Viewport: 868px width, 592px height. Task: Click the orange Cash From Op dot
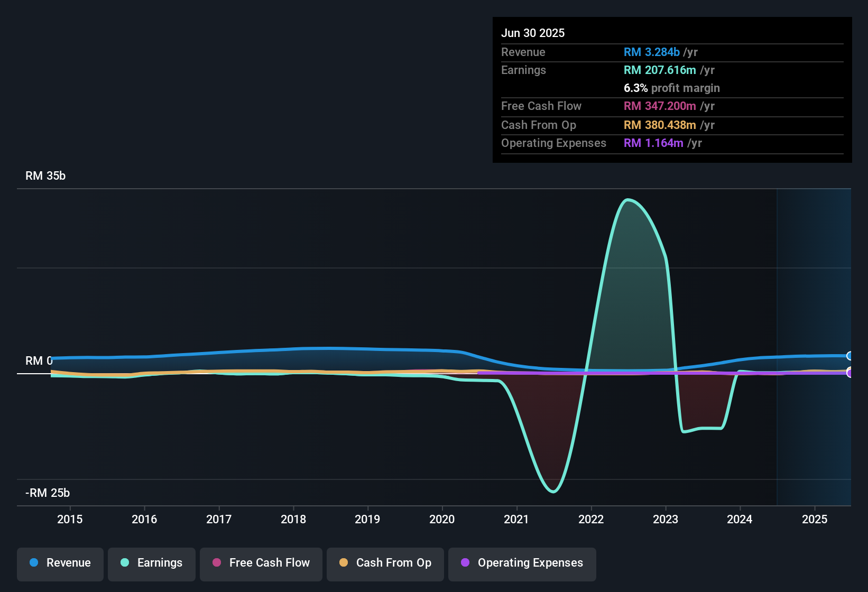(344, 563)
